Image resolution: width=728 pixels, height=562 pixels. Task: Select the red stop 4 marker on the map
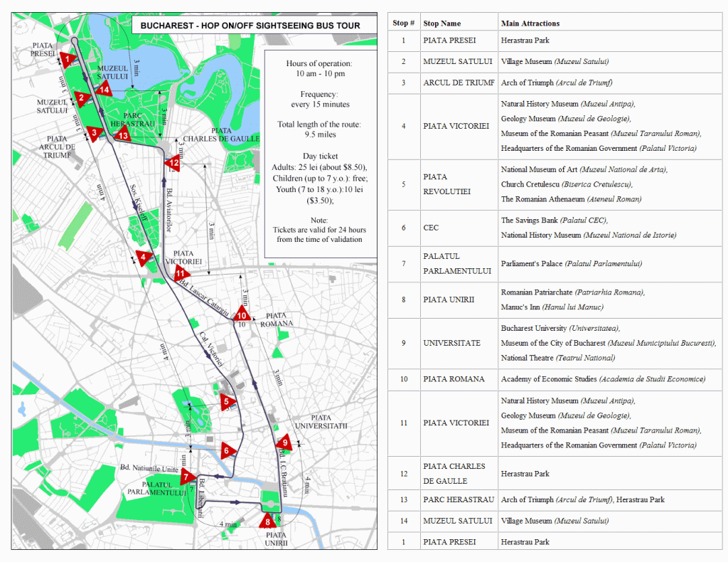pos(143,258)
